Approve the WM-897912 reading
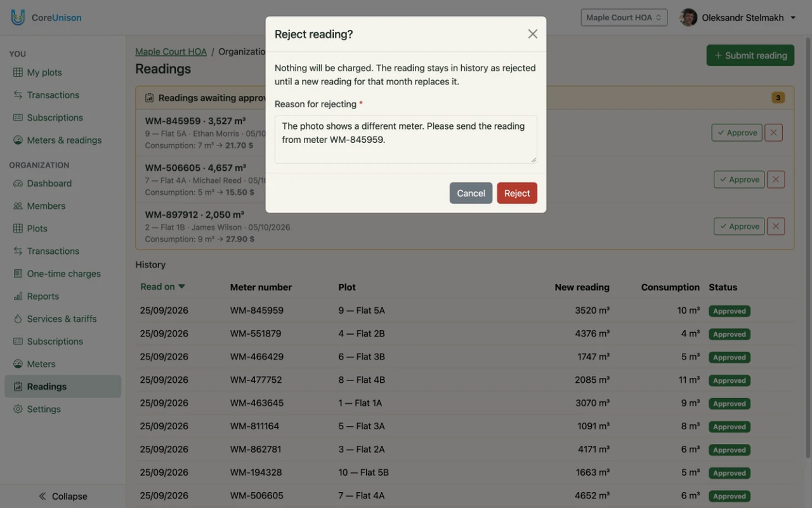The width and height of the screenshot is (812, 508). tap(739, 227)
